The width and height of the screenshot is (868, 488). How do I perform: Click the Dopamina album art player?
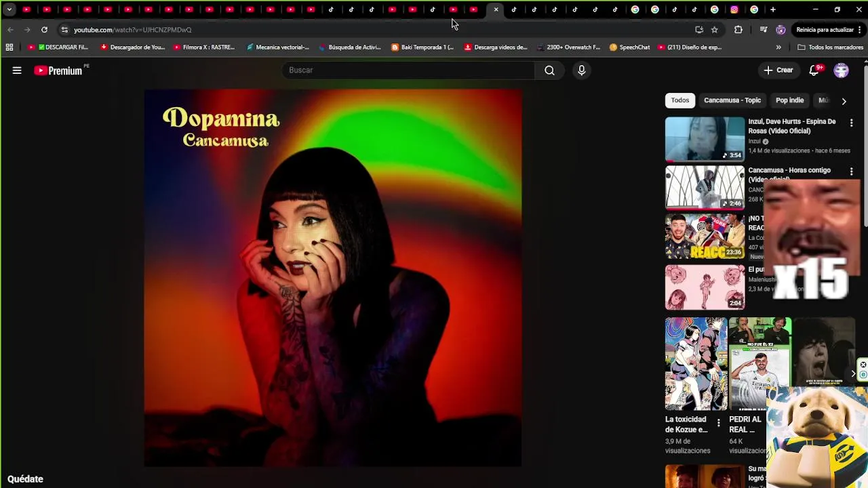click(333, 278)
